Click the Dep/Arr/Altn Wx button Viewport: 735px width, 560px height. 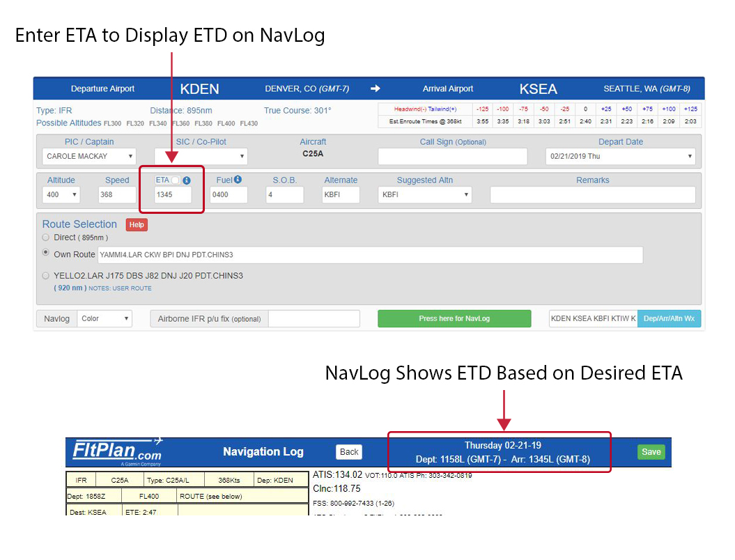click(669, 319)
